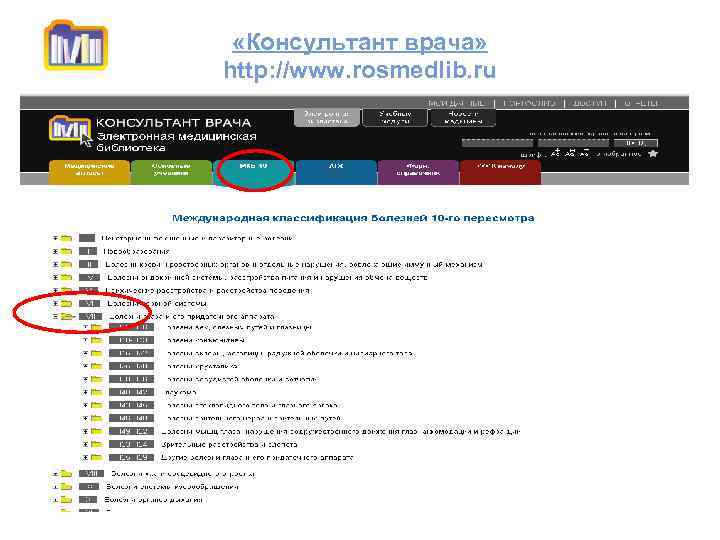Click the folder icon for Болезни сосудистой оболочки и сетчатки
This screenshot has width=720, height=540.
click(96, 379)
